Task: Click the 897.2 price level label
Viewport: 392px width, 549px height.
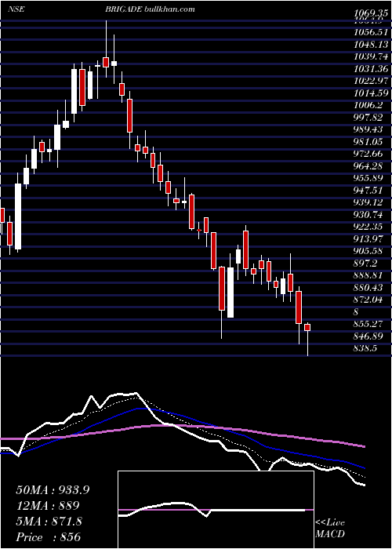Action: coord(366,263)
